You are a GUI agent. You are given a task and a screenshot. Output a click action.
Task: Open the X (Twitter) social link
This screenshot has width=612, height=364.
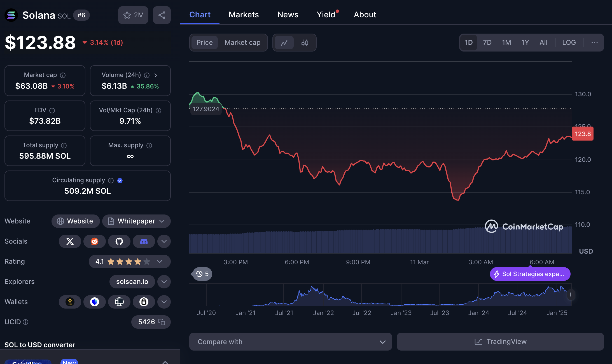tap(70, 241)
